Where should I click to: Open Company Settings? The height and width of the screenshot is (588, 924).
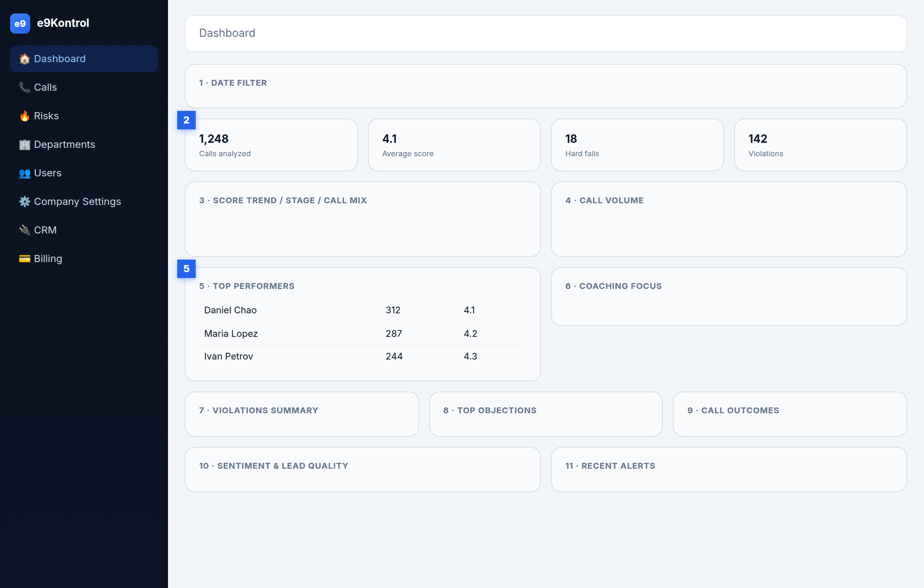84,202
